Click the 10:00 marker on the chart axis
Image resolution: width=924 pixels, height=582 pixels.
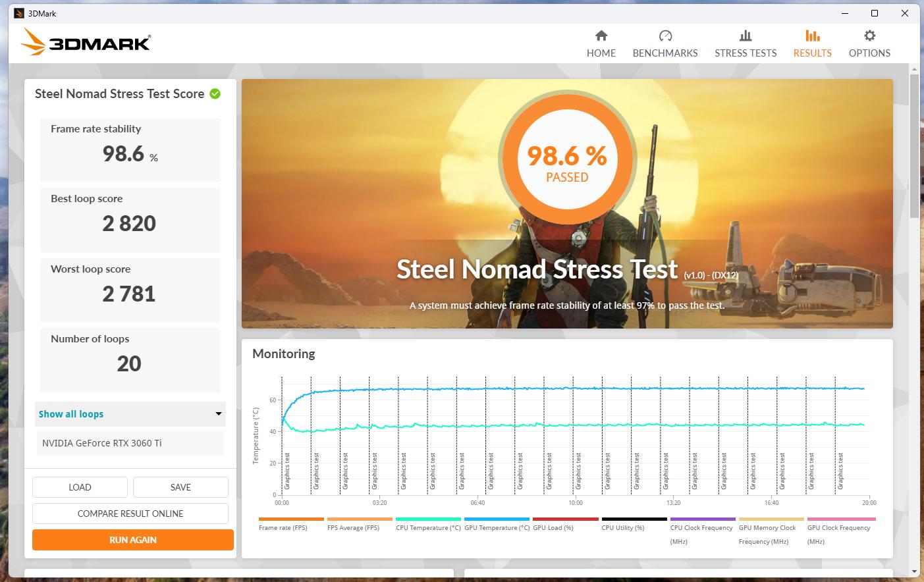click(576, 502)
